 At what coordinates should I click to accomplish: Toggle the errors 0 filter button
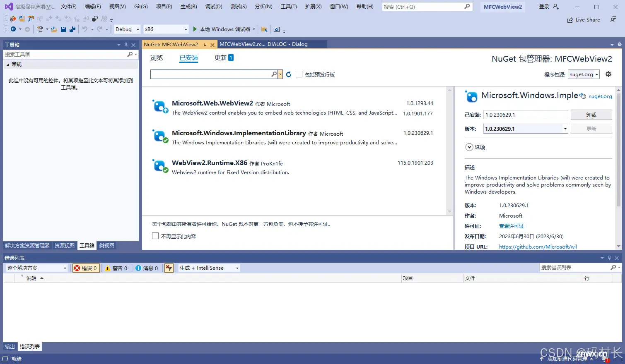(85, 268)
